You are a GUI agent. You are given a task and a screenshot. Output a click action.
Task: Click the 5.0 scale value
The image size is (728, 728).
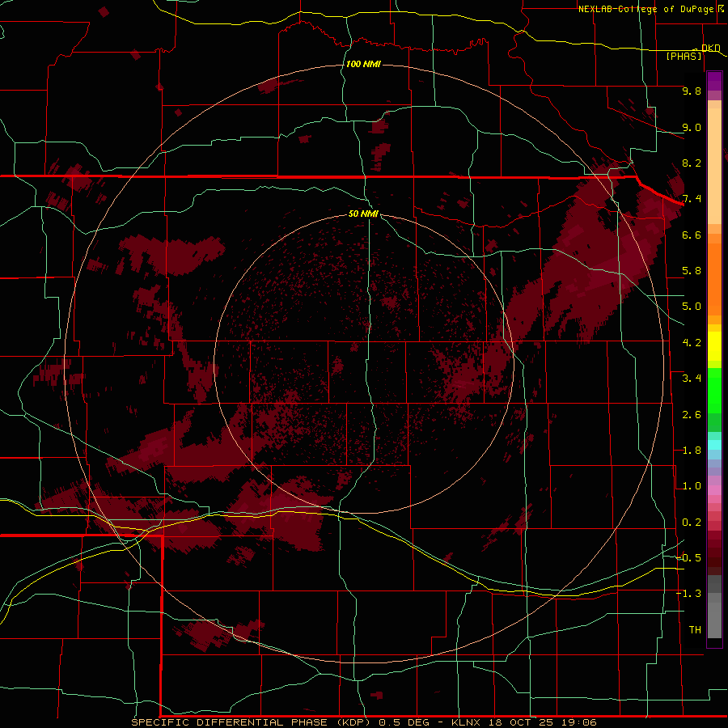point(692,307)
